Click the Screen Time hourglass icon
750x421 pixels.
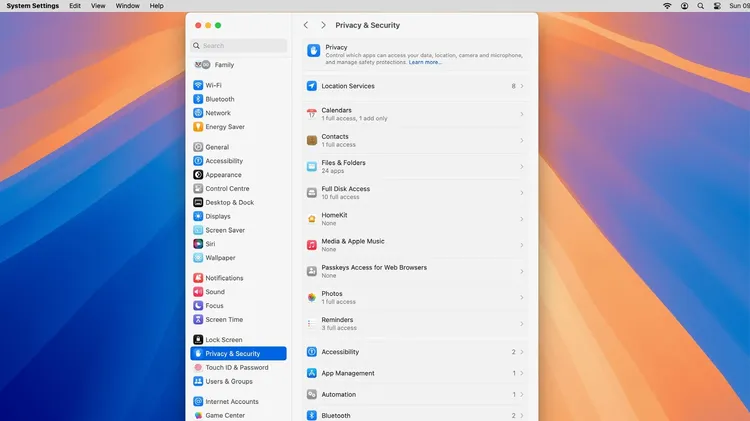pyautogui.click(x=198, y=320)
